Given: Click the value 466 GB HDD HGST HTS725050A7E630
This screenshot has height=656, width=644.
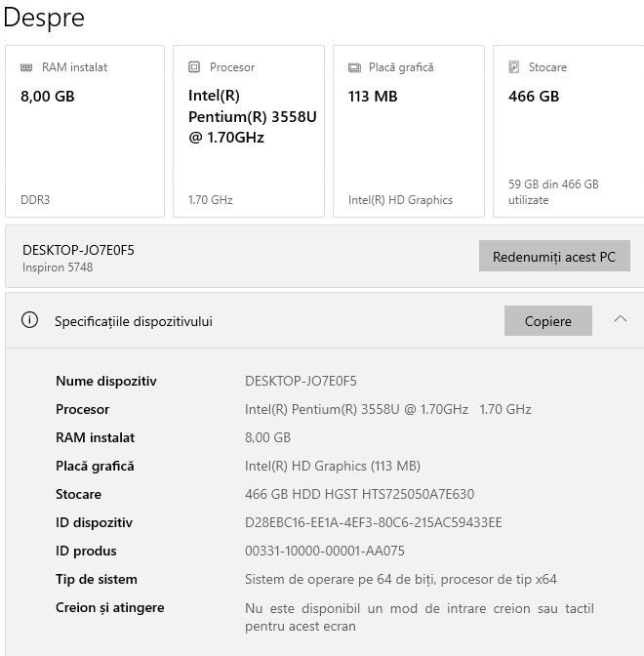Looking at the screenshot, I should 360,494.
